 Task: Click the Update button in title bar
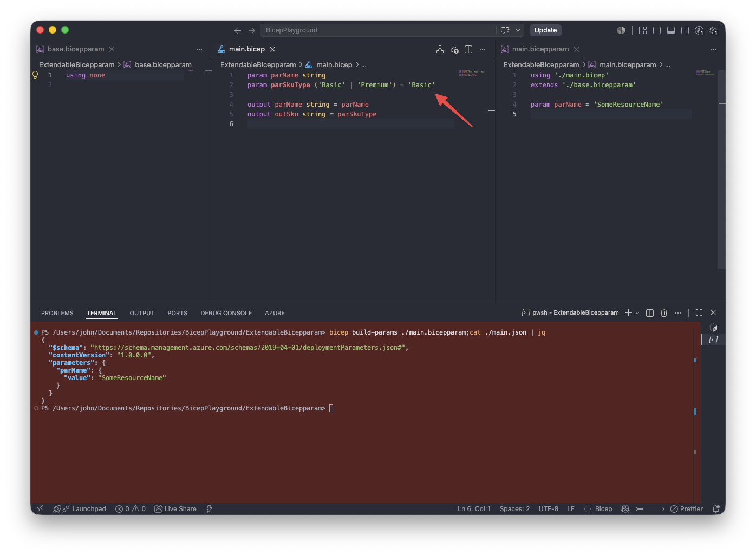(x=545, y=30)
